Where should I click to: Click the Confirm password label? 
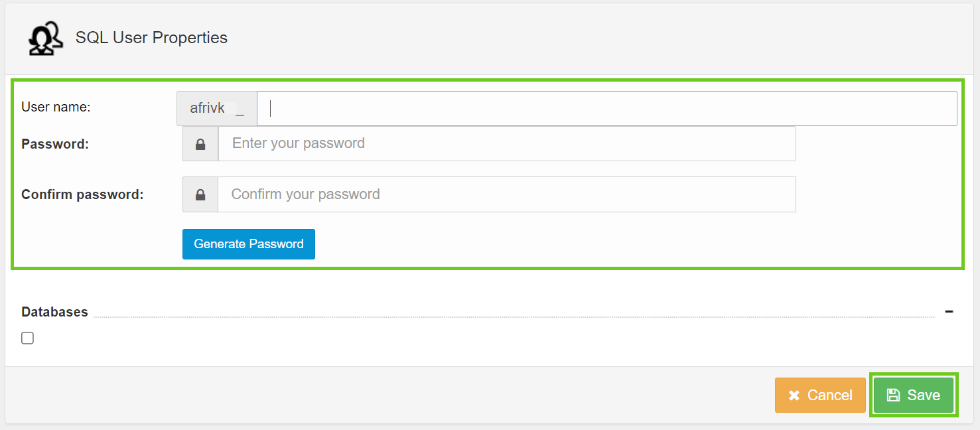coord(82,195)
